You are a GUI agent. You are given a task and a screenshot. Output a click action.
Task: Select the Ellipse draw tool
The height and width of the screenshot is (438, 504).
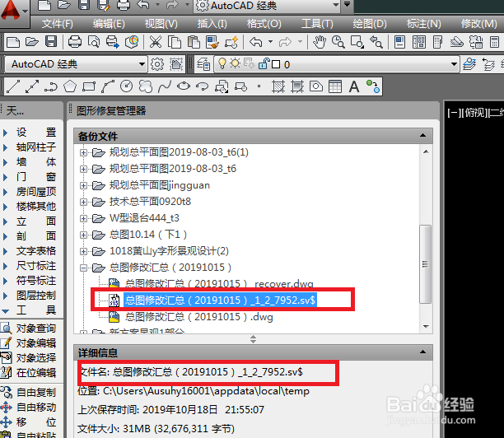184,86
